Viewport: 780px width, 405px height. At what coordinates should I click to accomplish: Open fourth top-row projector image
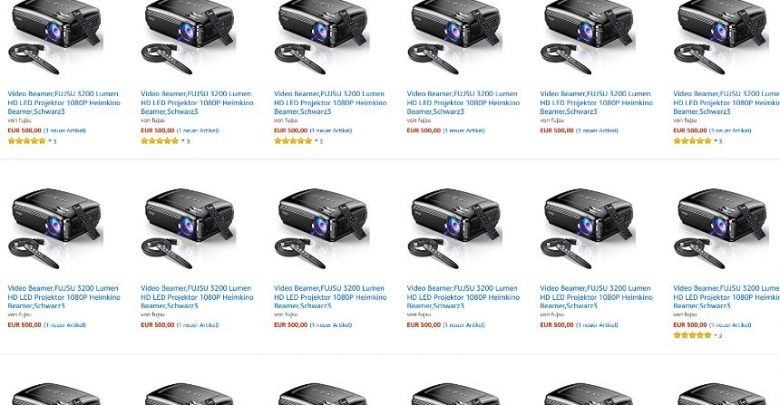pos(455,37)
